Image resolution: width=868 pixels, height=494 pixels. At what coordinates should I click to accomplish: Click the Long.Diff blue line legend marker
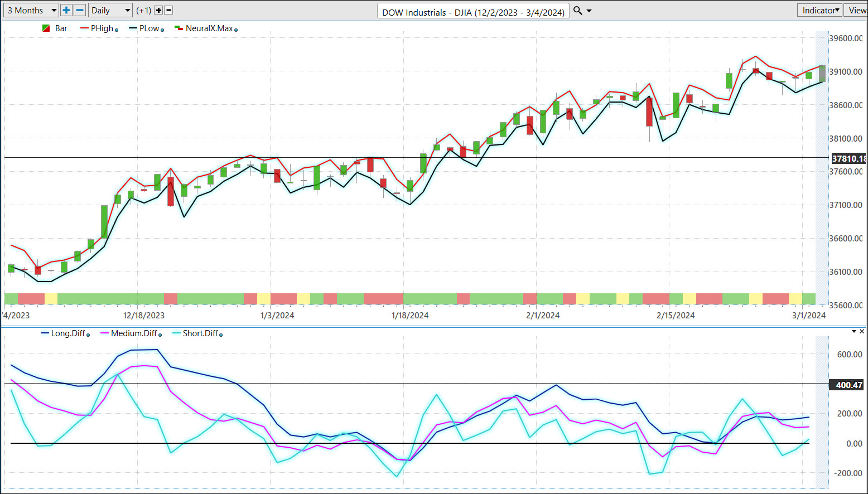pyautogui.click(x=45, y=333)
